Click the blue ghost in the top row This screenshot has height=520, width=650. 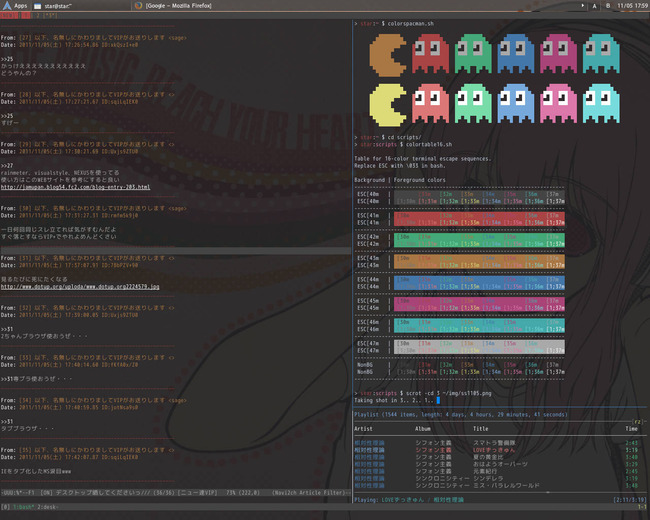516,54
